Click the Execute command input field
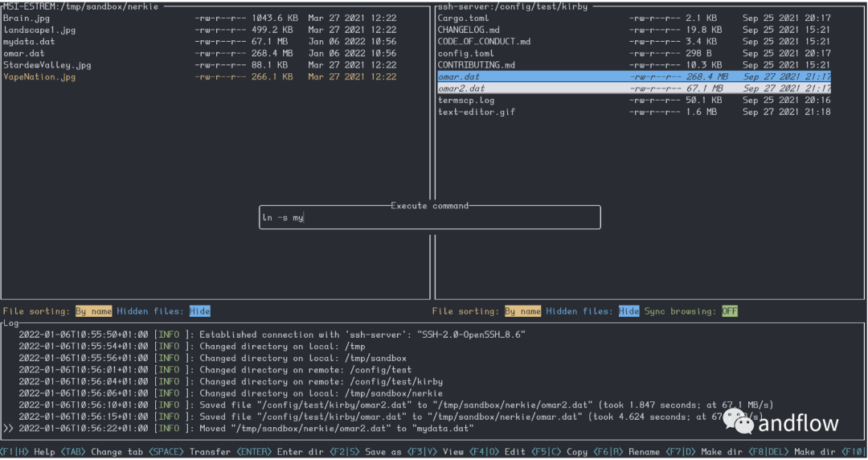This screenshot has width=868, height=460. tap(429, 218)
